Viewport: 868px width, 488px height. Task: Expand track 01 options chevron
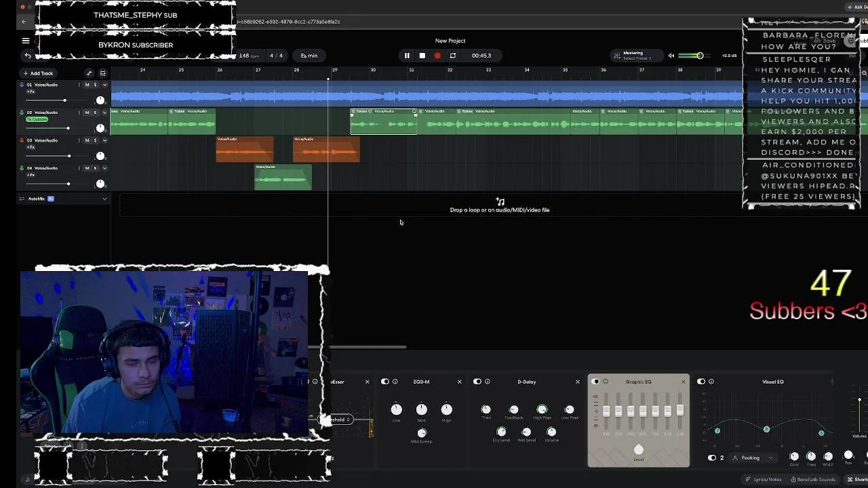[x=104, y=85]
